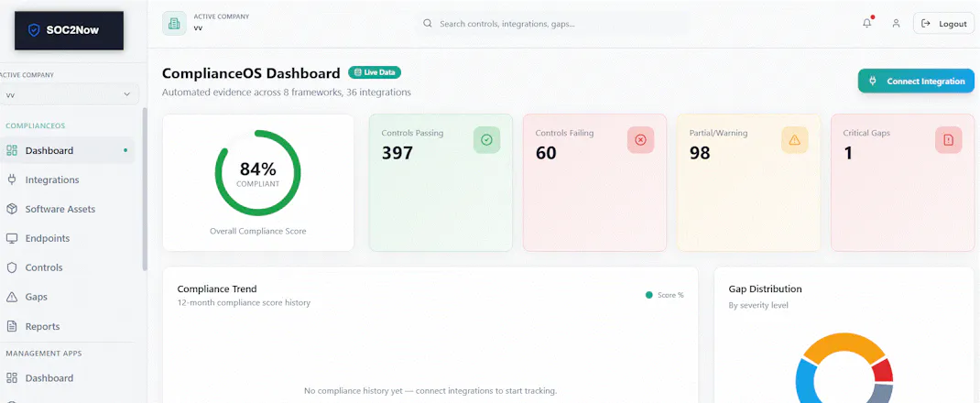The width and height of the screenshot is (980, 403).
Task: Click the Controls Passing checkmark icon
Action: pos(487,140)
